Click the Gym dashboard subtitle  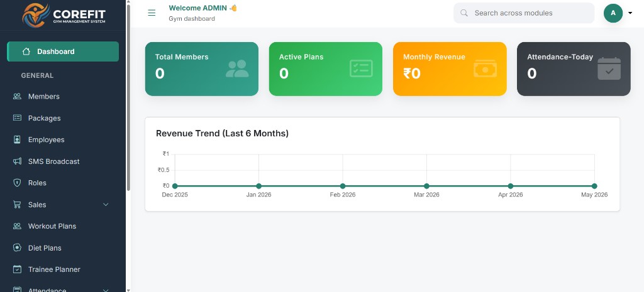192,18
